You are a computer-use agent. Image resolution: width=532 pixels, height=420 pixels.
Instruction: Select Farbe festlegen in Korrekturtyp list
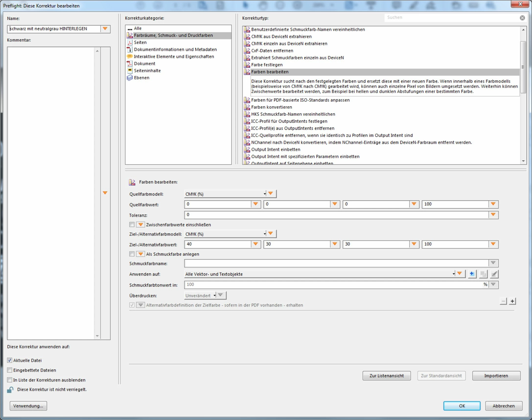tap(267, 65)
